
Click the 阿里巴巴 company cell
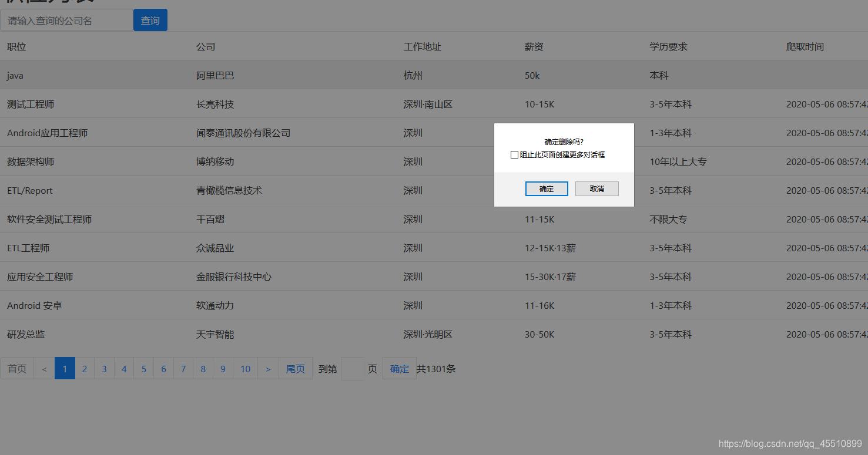pyautogui.click(x=215, y=75)
